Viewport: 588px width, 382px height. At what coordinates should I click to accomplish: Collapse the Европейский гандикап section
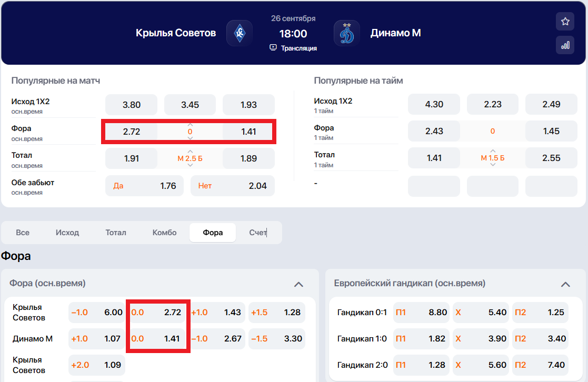[x=565, y=284]
